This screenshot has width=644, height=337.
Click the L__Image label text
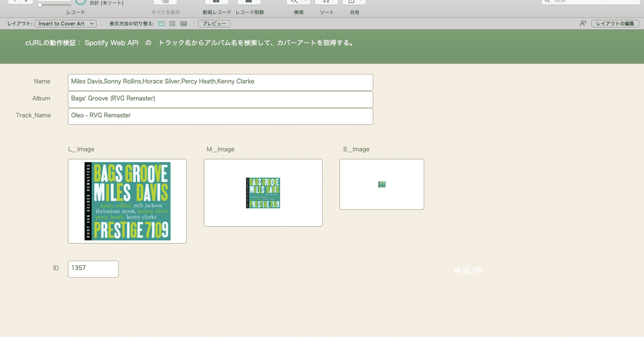tap(82, 149)
